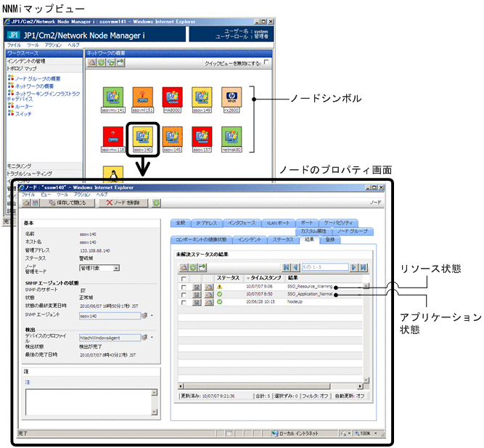Expand the トラブルシューティング workspace section
484x448 pixels.
[x=44, y=174]
